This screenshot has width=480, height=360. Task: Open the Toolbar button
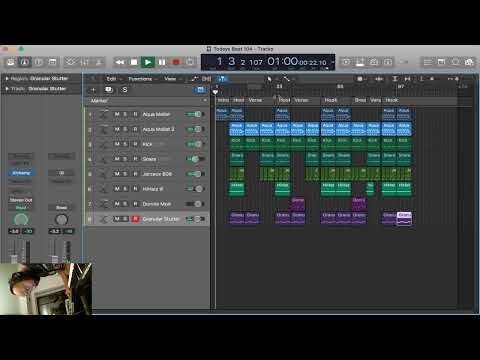(52, 62)
